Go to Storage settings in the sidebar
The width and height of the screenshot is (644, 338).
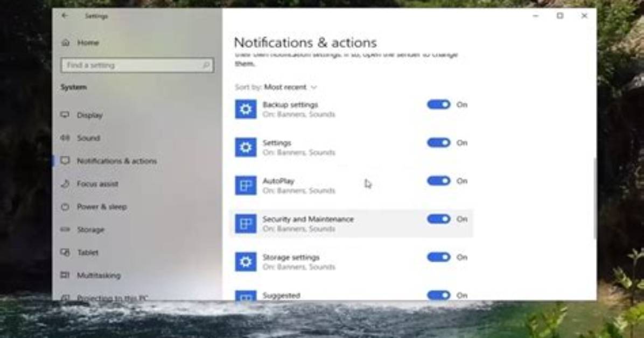coord(90,230)
